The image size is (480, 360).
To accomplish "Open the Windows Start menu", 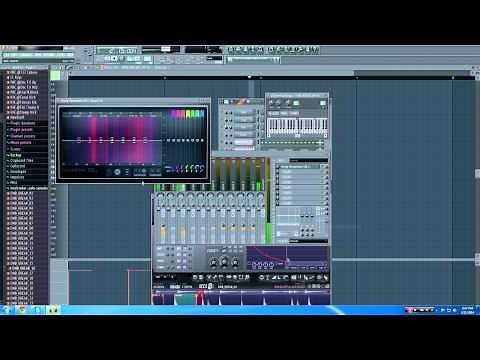I will coord(7,310).
